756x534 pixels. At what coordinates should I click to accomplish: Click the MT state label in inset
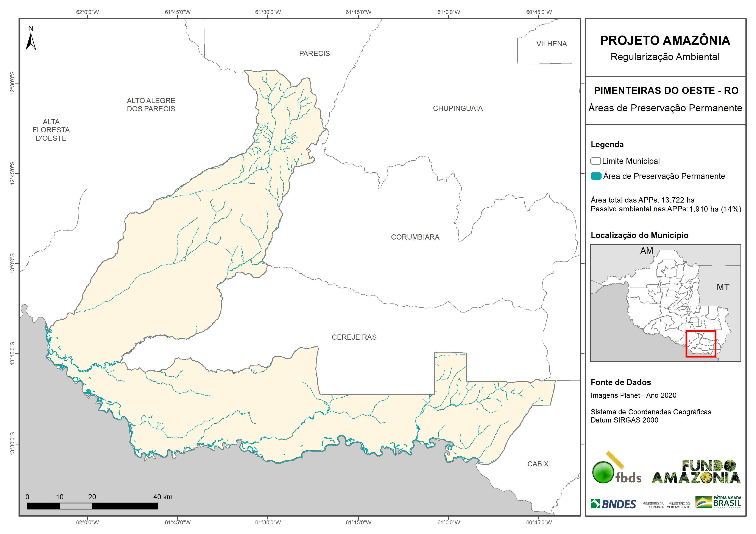(723, 287)
